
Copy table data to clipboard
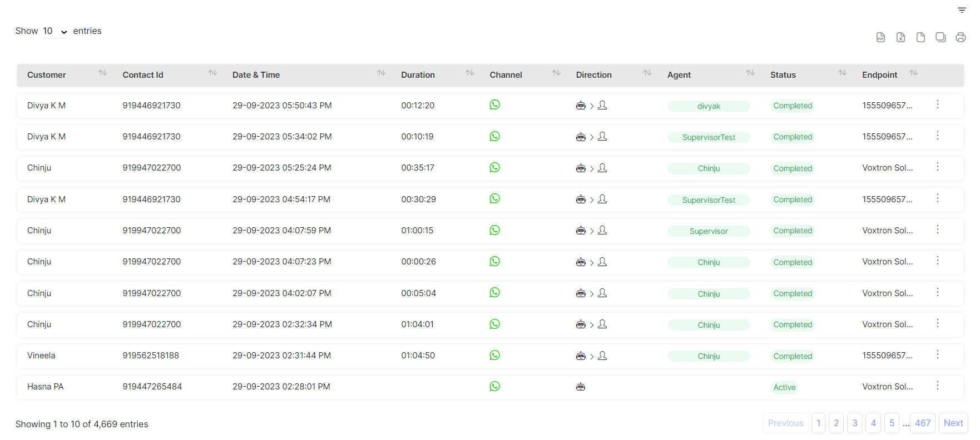[941, 37]
